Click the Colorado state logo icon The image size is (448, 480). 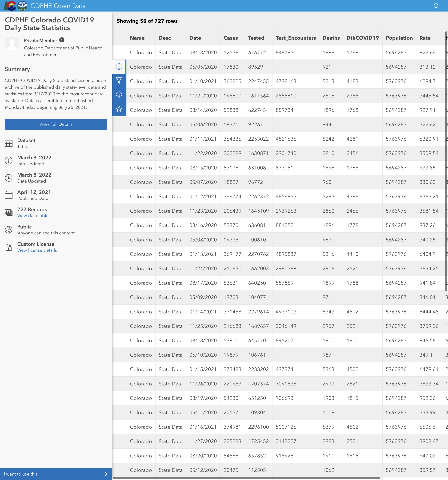[x=10, y=6]
